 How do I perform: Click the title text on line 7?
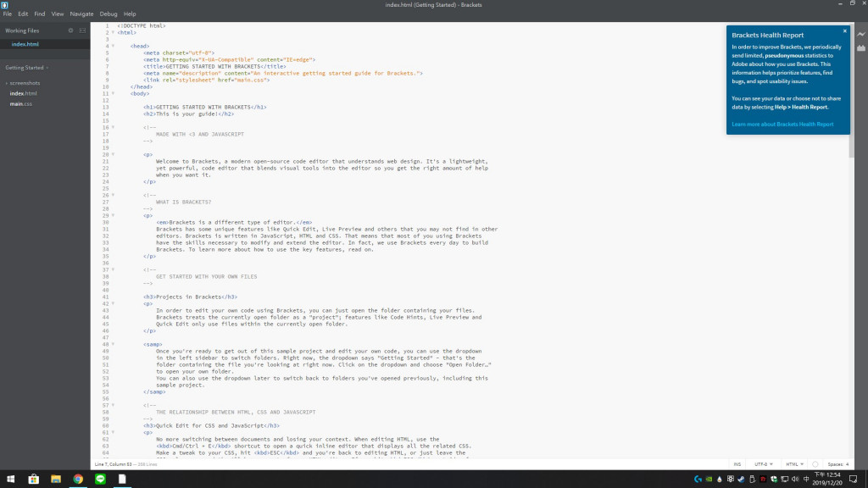tap(214, 66)
